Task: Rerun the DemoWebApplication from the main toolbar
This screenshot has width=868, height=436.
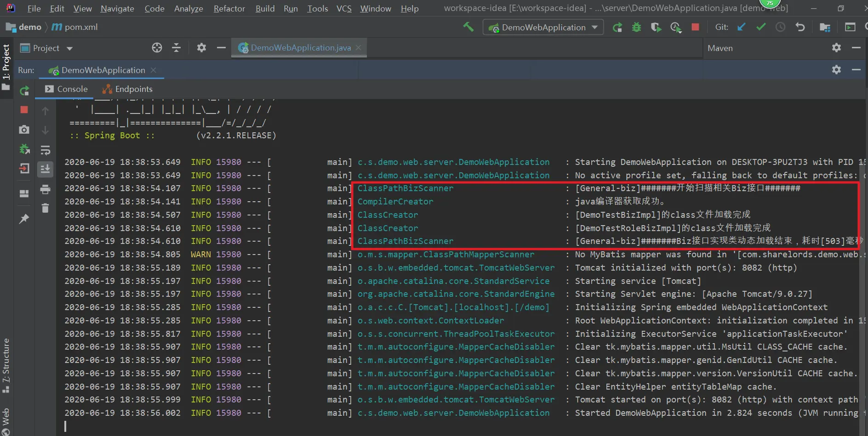Action: coord(617,28)
